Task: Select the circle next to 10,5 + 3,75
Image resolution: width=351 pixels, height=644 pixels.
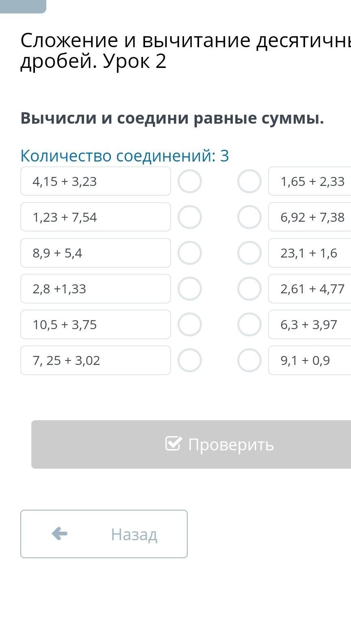Action: [190, 325]
